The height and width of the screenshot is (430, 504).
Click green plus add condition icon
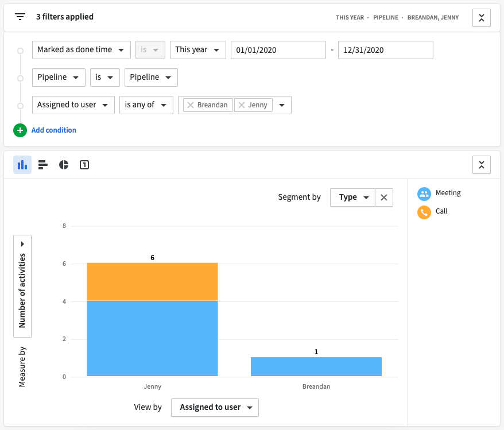(20, 130)
